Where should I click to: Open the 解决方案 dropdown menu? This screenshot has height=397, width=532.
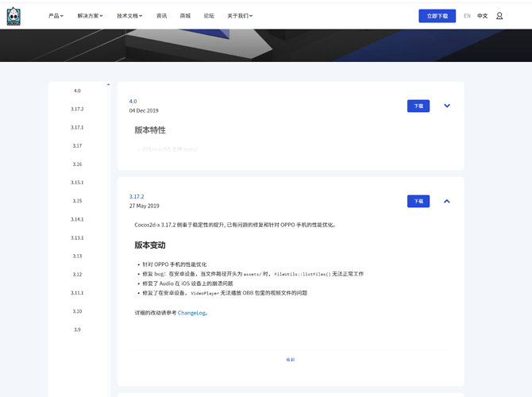tap(90, 16)
